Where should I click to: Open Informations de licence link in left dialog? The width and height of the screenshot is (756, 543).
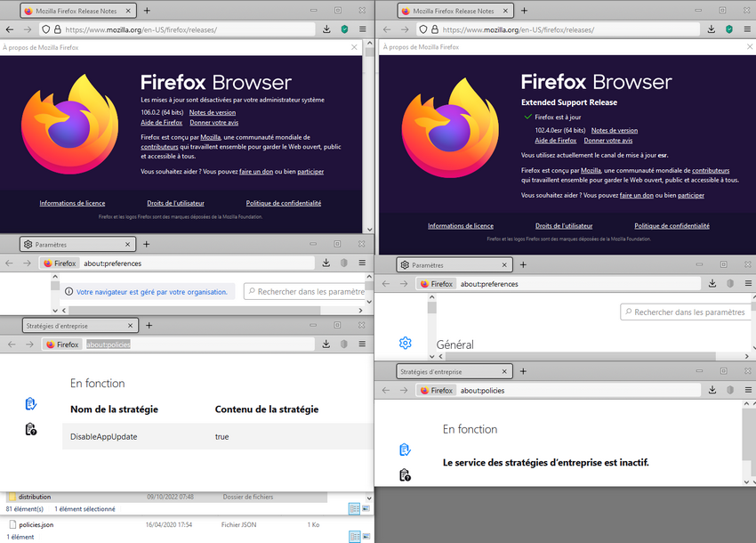[72, 203]
